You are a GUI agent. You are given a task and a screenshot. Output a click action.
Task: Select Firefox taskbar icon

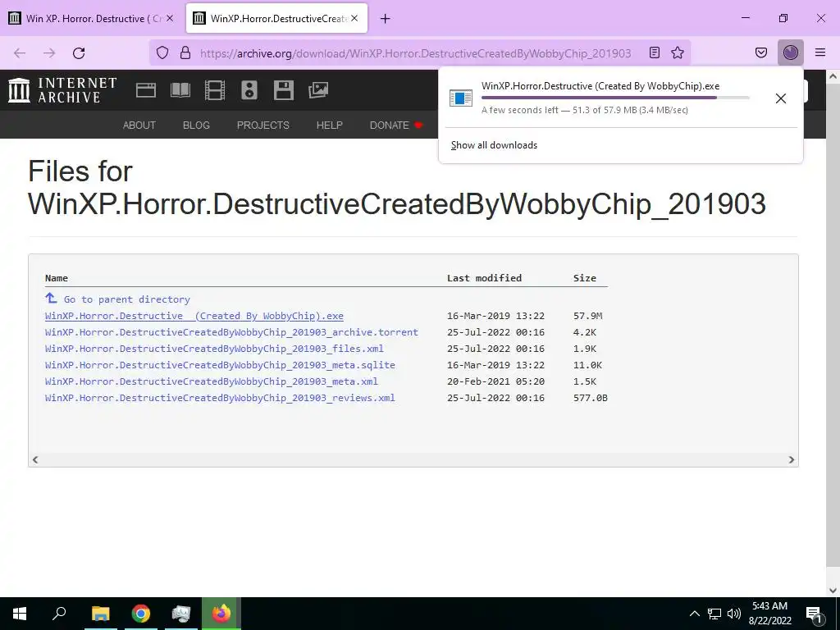click(221, 614)
